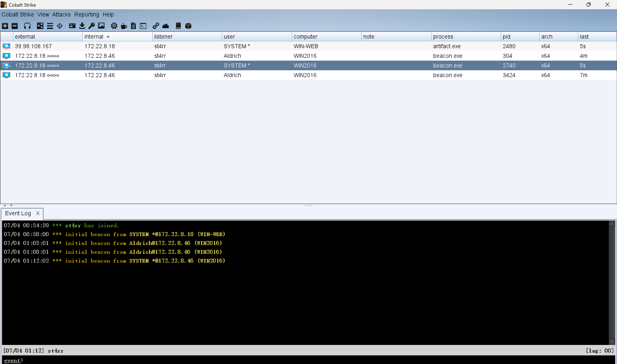Open the pivot graph view icon
Image resolution: width=617 pixels, height=364 pixels.
click(x=40, y=26)
